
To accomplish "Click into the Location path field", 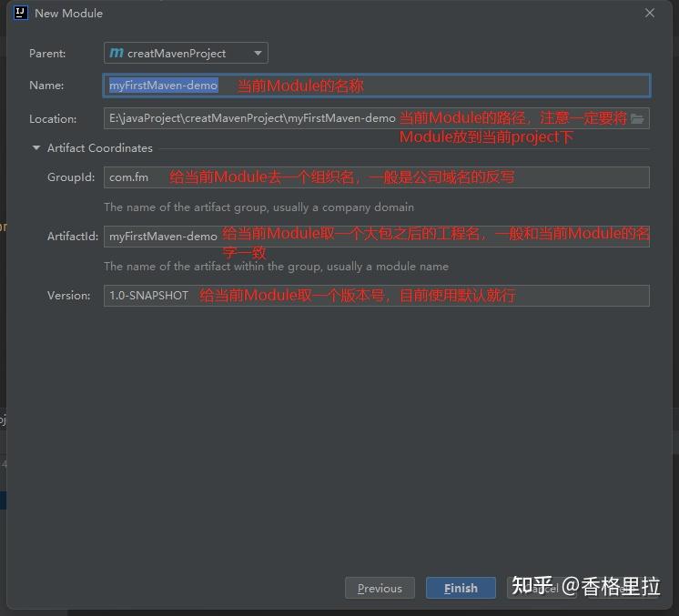I will point(376,118).
